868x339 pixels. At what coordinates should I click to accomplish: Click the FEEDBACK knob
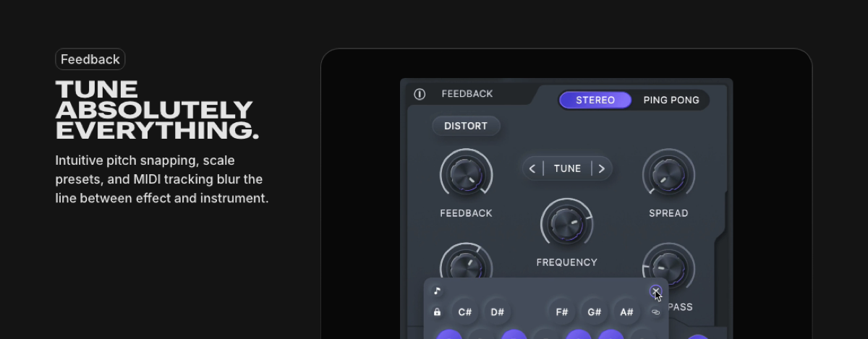click(466, 175)
